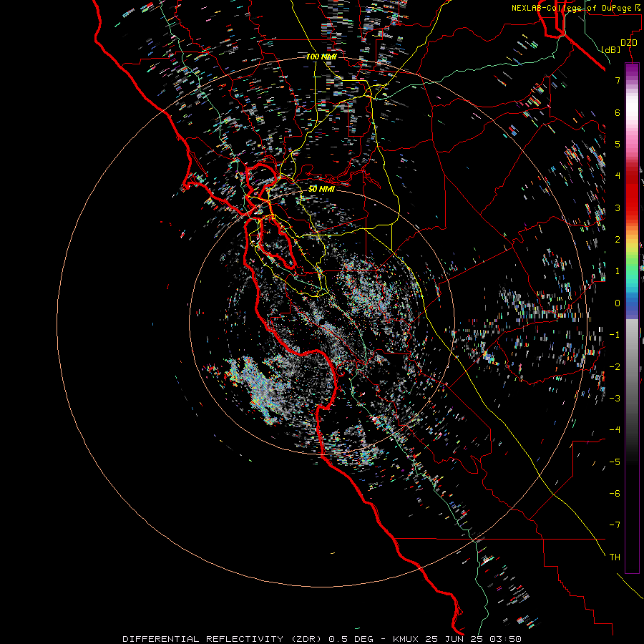Click the ZDR color scale bar
This screenshot has height=644, width=644.
click(x=632, y=318)
